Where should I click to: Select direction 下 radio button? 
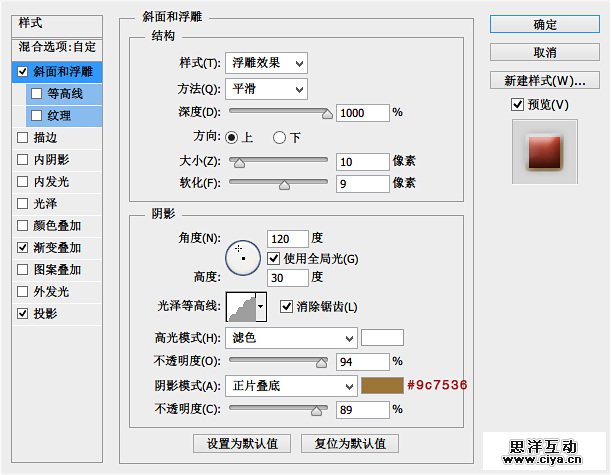279,138
